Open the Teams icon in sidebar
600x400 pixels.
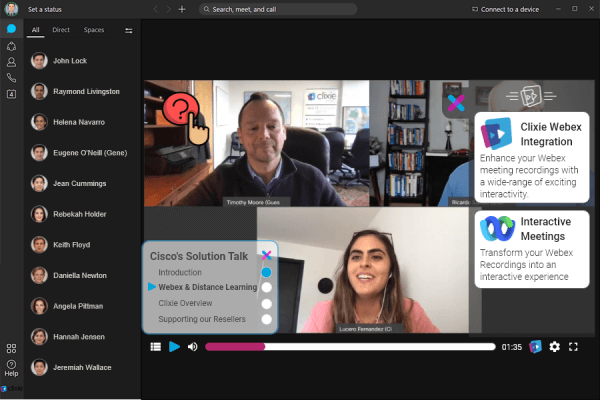tap(11, 46)
